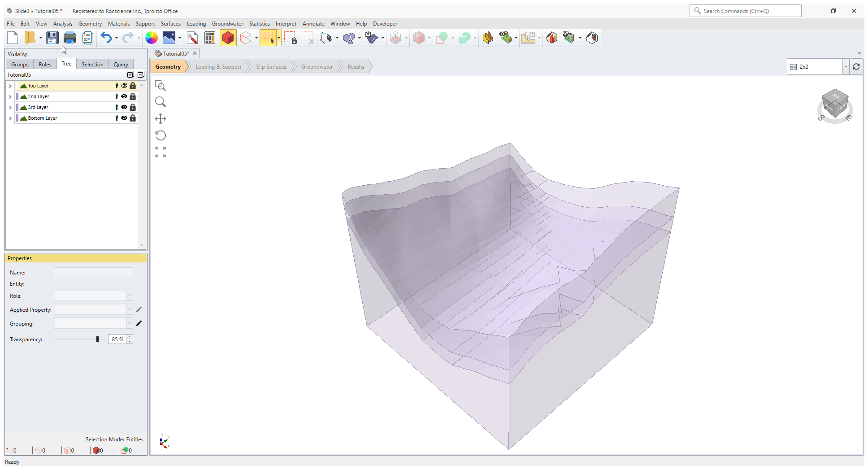868x470 pixels.
Task: Toggle the lock on Top Layer
Action: (133, 86)
